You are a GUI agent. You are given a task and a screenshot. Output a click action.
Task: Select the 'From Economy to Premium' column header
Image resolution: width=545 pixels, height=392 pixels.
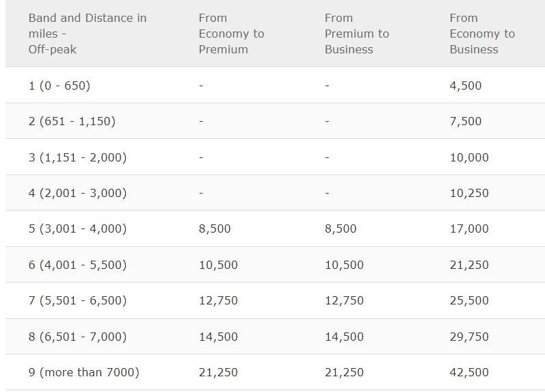click(x=232, y=34)
